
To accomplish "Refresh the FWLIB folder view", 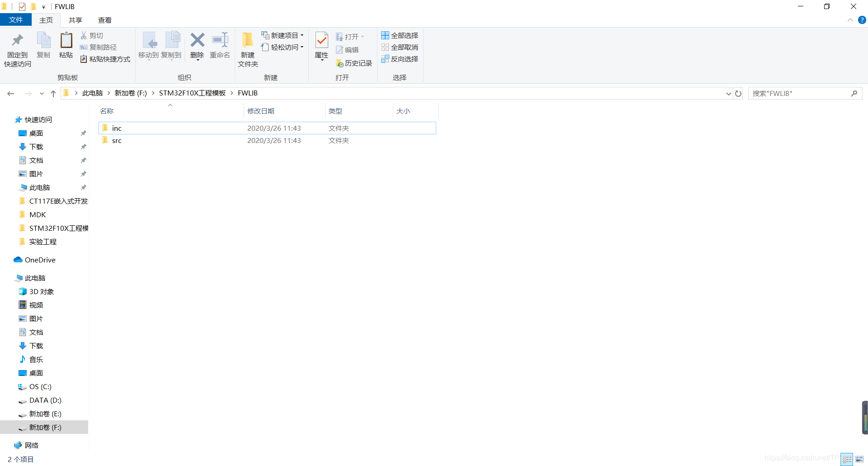I will coord(738,93).
